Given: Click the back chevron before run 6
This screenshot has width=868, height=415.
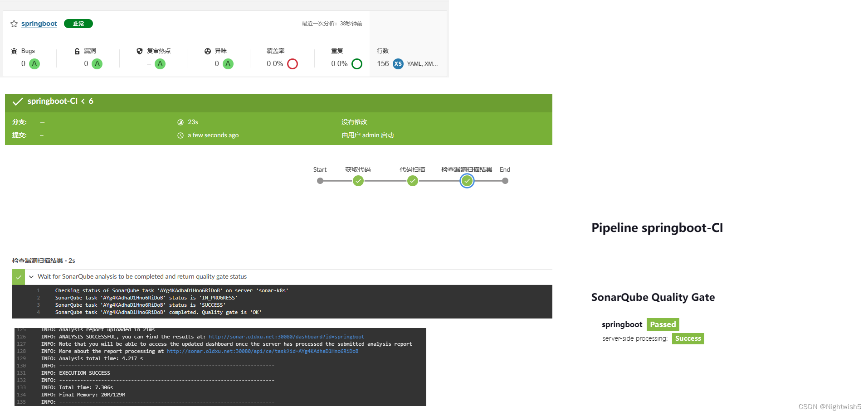Looking at the screenshot, I should point(83,101).
